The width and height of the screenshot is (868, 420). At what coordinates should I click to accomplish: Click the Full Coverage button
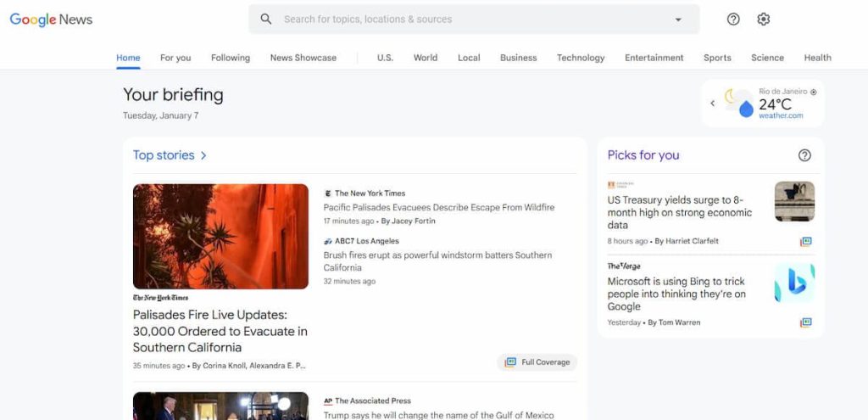537,362
